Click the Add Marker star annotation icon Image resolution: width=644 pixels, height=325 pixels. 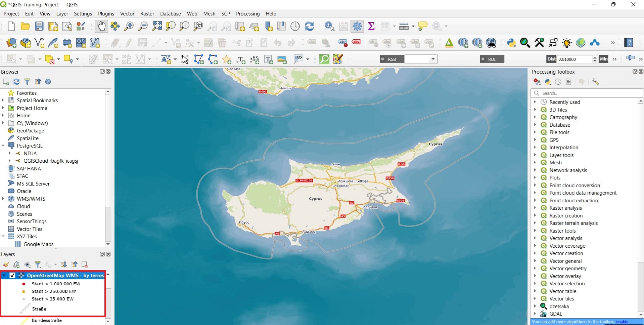(x=227, y=59)
